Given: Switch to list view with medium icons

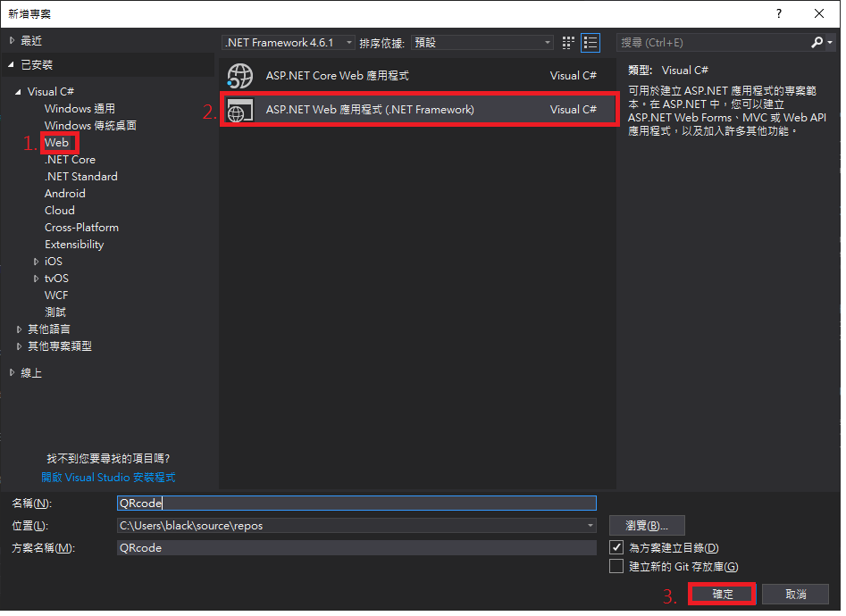Looking at the screenshot, I should pos(591,43).
